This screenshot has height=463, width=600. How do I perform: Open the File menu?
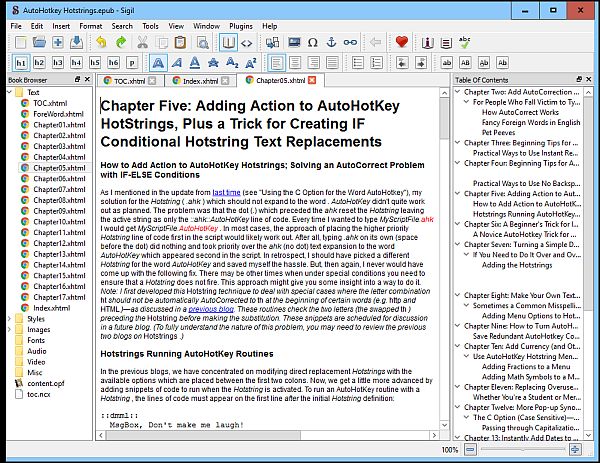[16, 26]
